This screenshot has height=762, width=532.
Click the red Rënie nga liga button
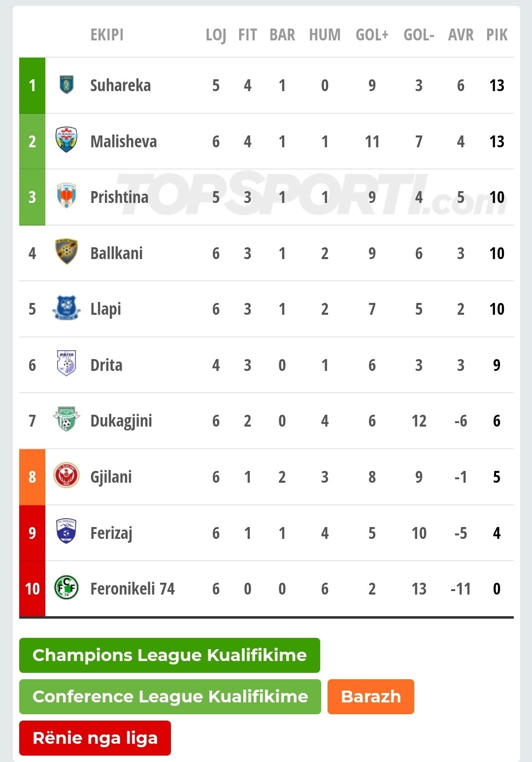[95, 738]
